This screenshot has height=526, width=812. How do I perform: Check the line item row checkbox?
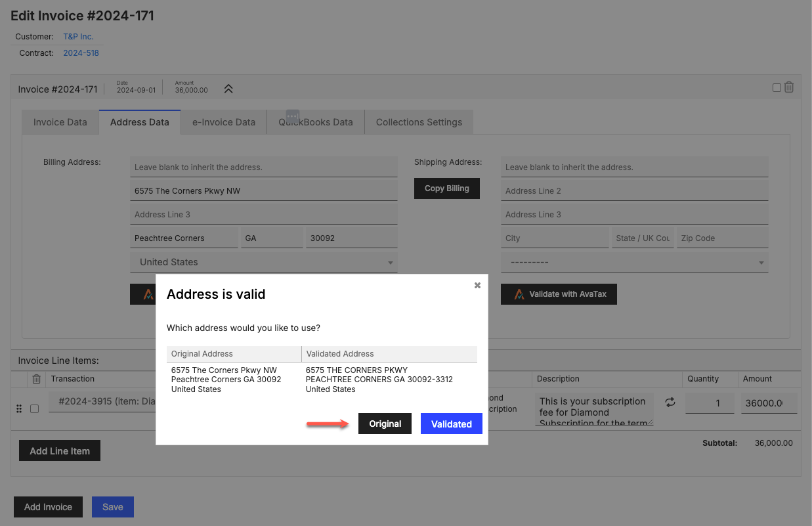point(34,408)
